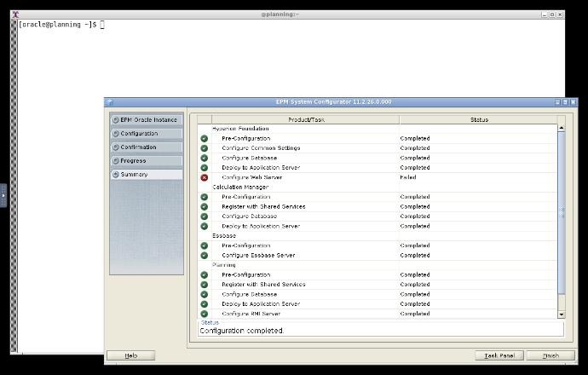Select the Configure Essbase Server task row
The height and width of the screenshot is (375, 588).
point(378,256)
